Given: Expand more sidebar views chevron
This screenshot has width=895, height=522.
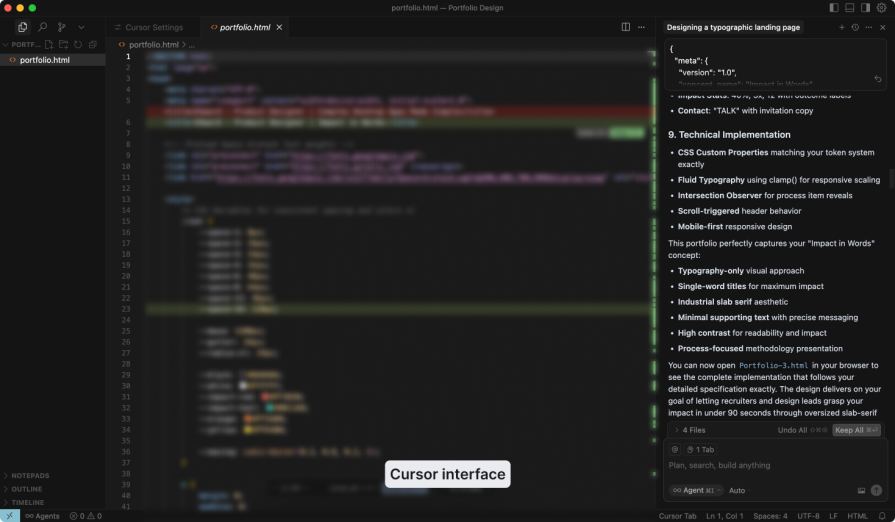Looking at the screenshot, I should (x=81, y=27).
